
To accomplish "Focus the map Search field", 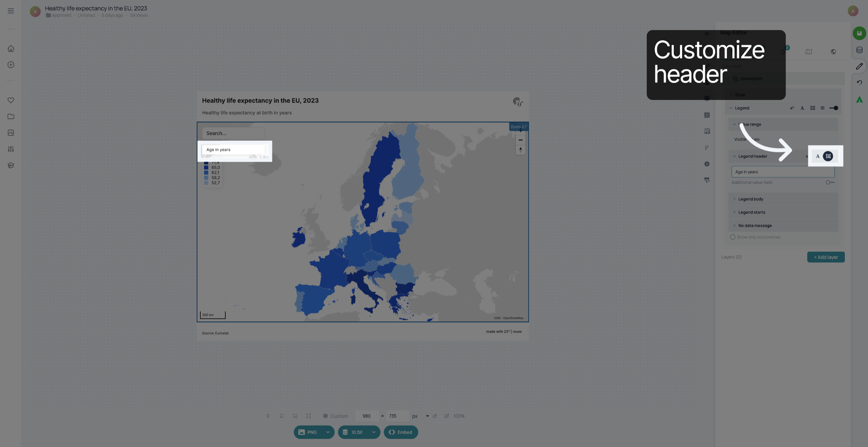I will click(x=233, y=133).
